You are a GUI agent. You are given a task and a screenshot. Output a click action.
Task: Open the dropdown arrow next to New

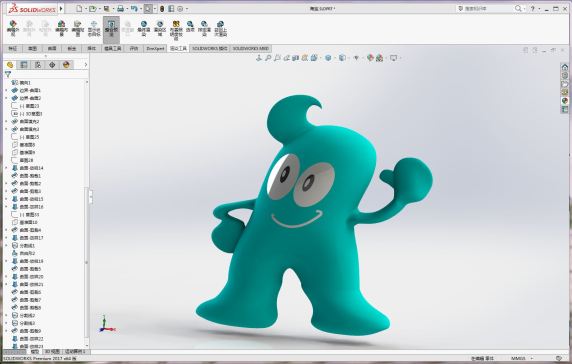85,9
